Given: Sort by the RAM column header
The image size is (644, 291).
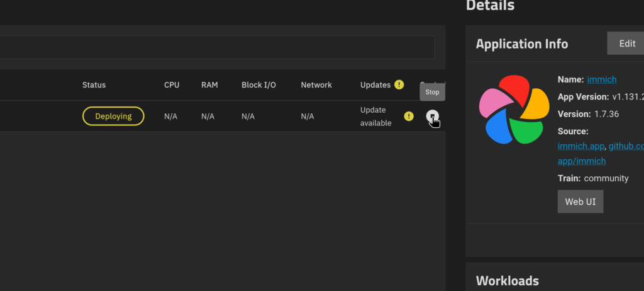Looking at the screenshot, I should [x=209, y=85].
